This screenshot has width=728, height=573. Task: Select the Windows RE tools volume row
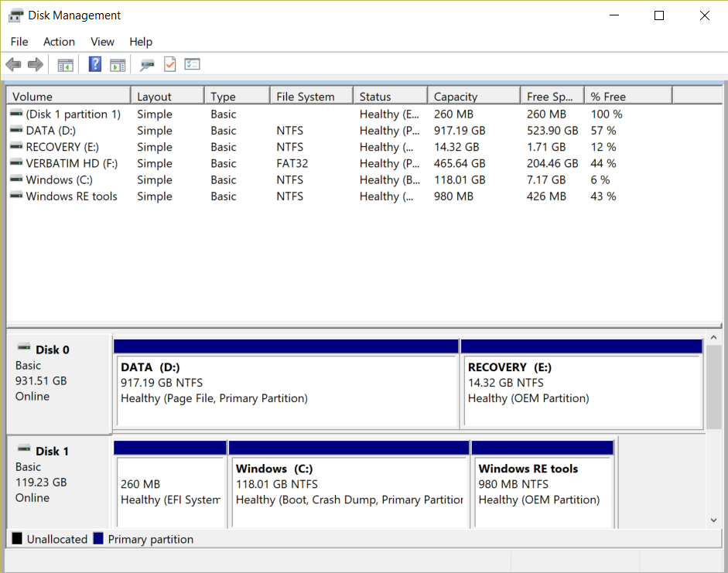coord(71,196)
